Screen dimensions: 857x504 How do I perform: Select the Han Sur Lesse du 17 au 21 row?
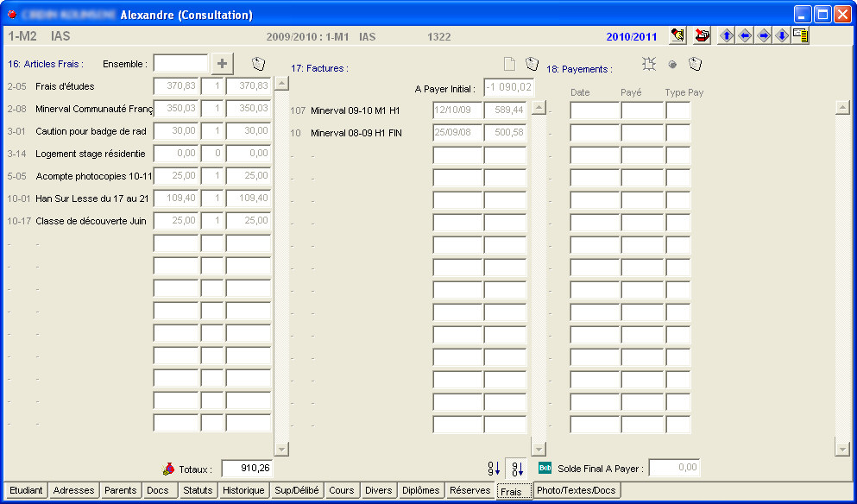point(139,198)
